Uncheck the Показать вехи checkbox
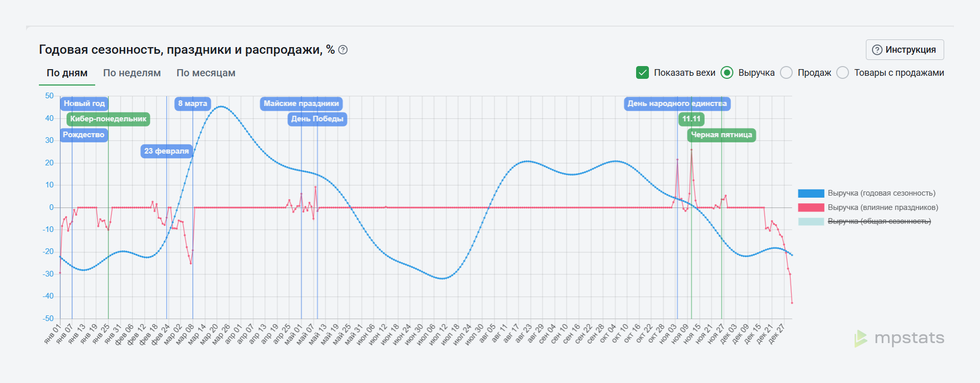The height and width of the screenshot is (383, 980). pos(642,73)
